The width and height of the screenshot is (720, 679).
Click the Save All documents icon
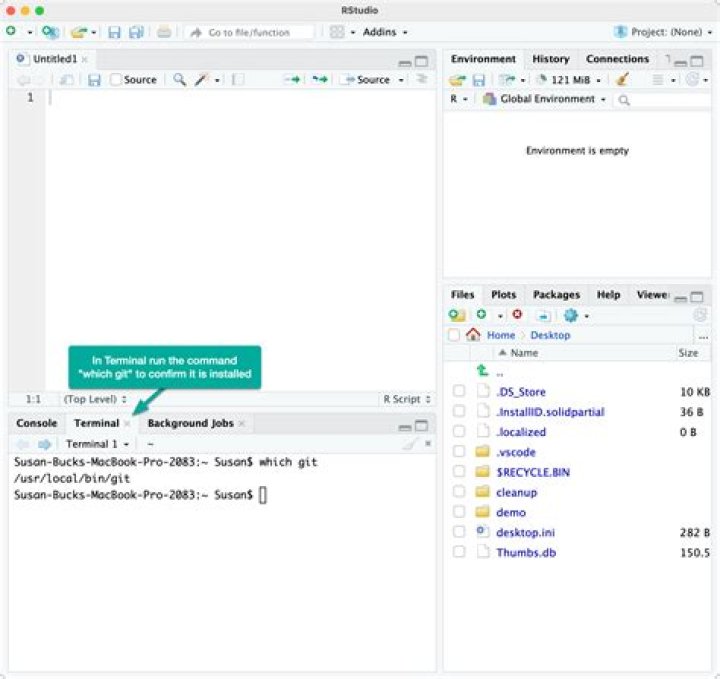(x=136, y=32)
